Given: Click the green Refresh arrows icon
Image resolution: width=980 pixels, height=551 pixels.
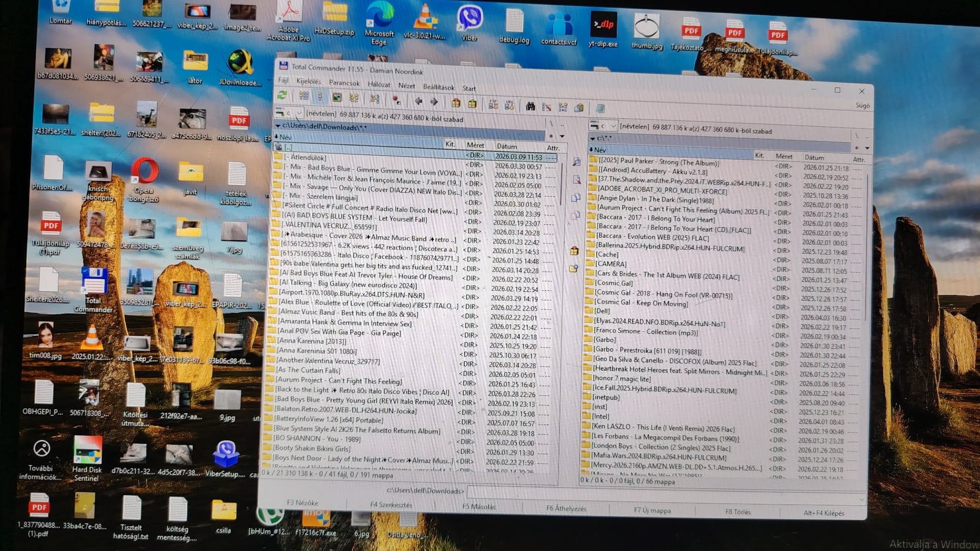Looking at the screenshot, I should tap(282, 95).
